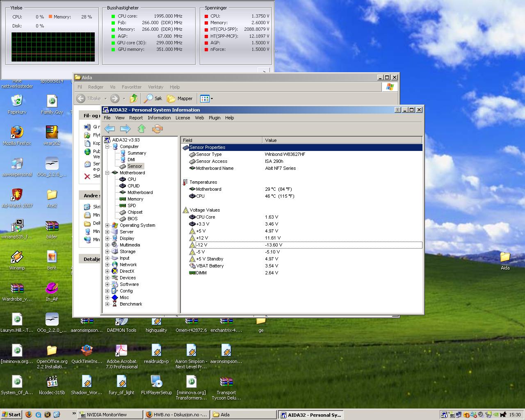This screenshot has width=525, height=420.
Task: Click the Software tree item icon
Action: [x=115, y=284]
